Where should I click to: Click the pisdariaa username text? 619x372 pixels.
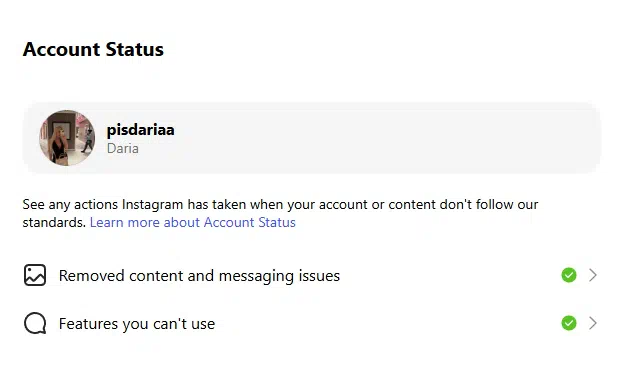click(141, 130)
